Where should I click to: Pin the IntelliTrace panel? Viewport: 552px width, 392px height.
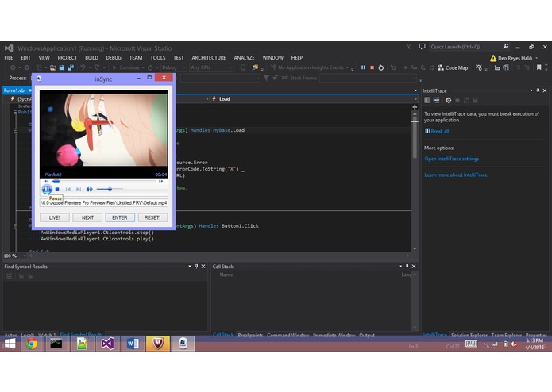[x=538, y=90]
